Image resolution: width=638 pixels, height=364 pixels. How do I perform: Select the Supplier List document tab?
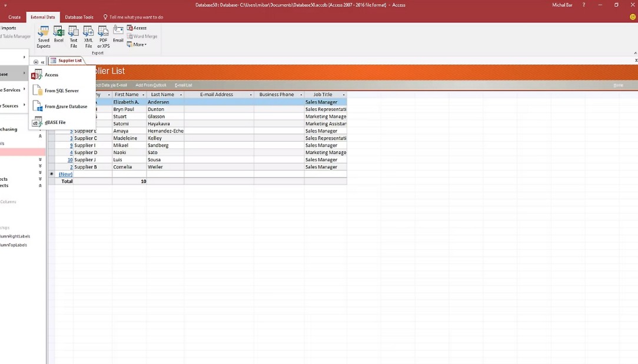point(67,61)
